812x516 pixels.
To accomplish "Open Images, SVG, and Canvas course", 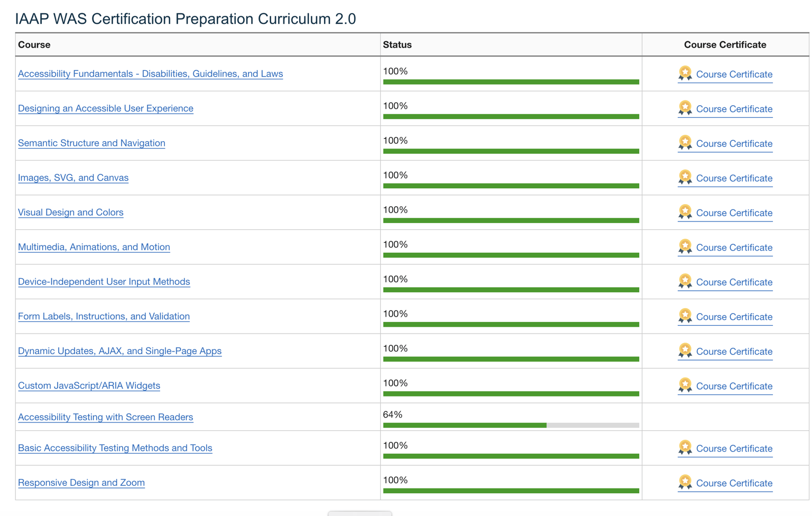I will point(73,178).
